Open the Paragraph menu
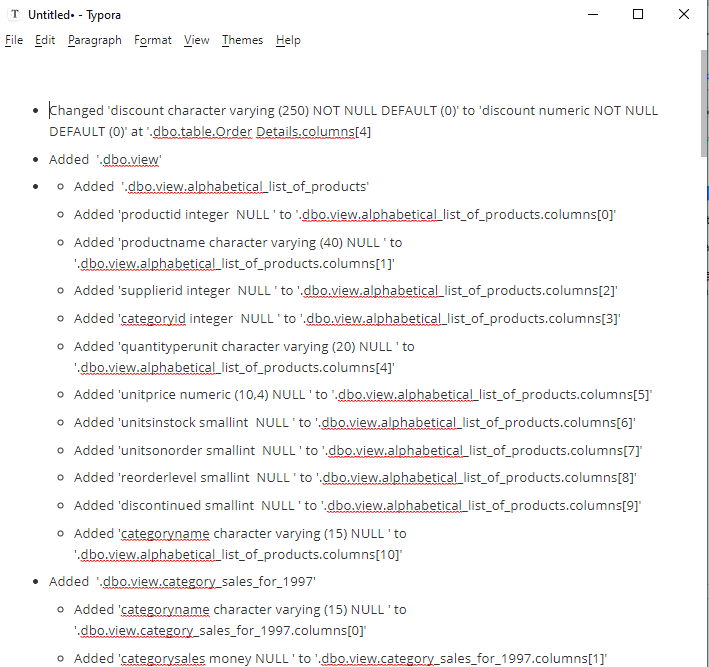Screen dimensions: 709x667 tap(95, 40)
